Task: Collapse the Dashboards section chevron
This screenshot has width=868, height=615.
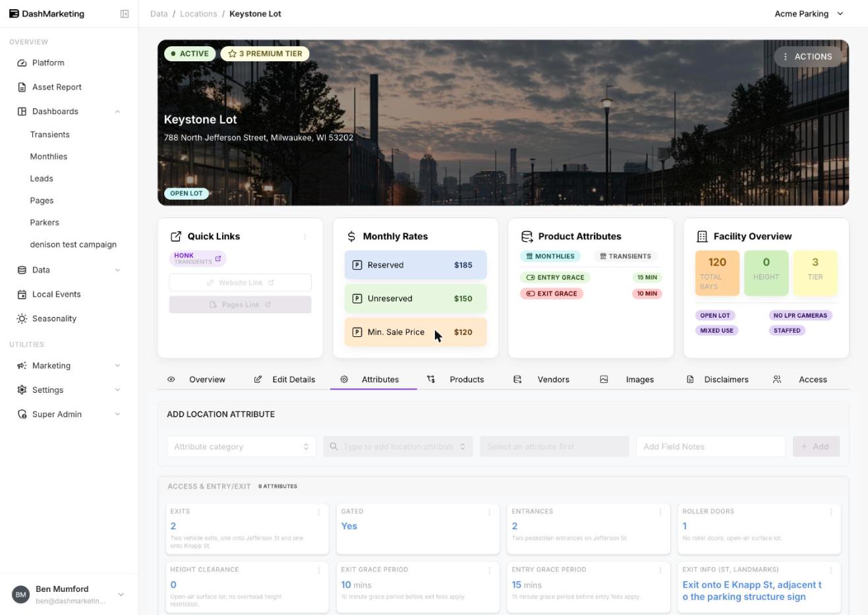Action: 117,111
